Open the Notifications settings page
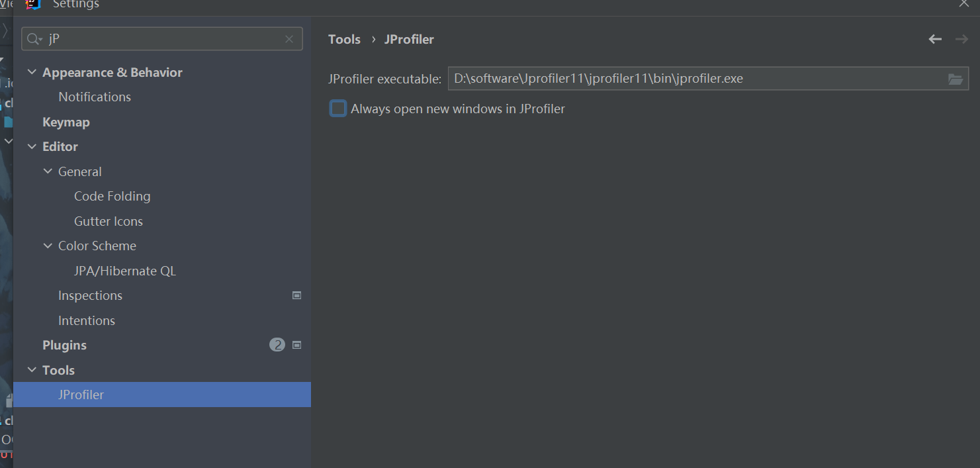This screenshot has height=468, width=980. point(95,97)
